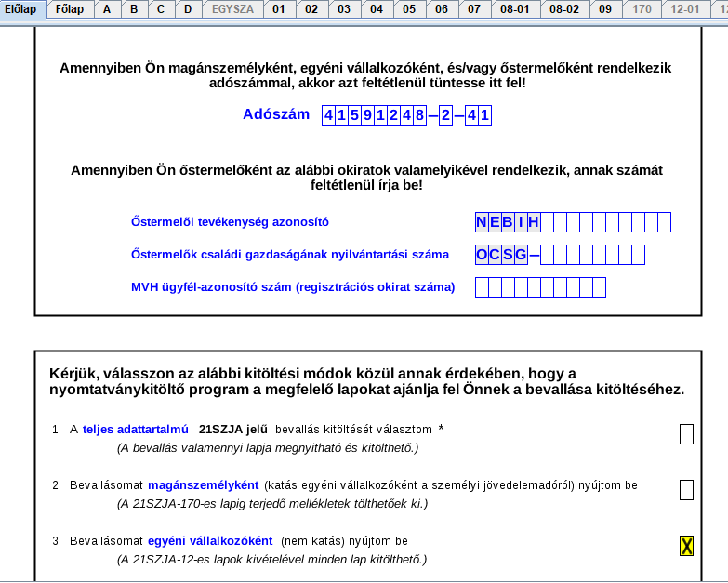Click the 170 tab
Viewport: 728px width, 583px height.
[x=642, y=9]
